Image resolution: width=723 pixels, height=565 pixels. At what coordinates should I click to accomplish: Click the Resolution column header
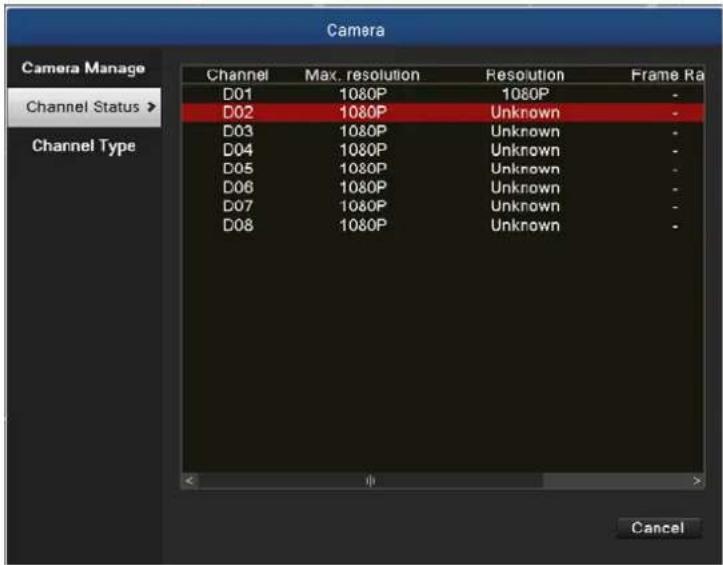click(525, 75)
